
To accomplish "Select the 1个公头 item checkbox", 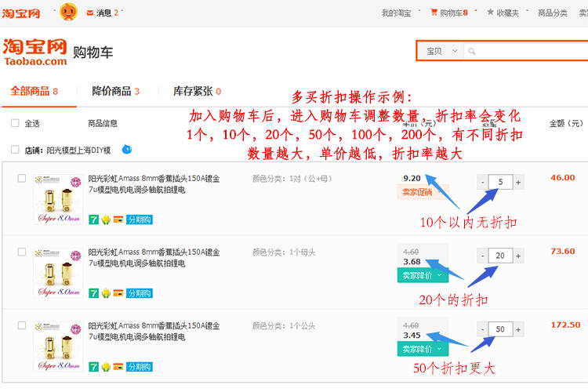I will (22, 325).
